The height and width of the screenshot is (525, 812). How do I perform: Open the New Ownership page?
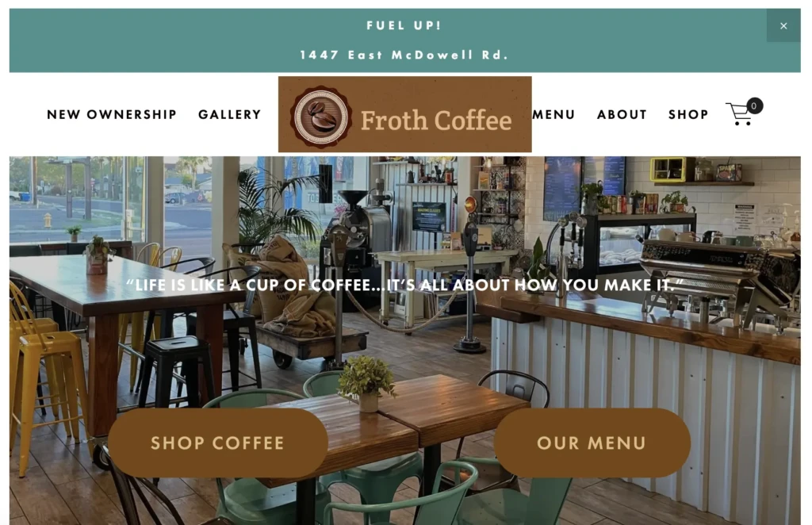click(x=112, y=114)
